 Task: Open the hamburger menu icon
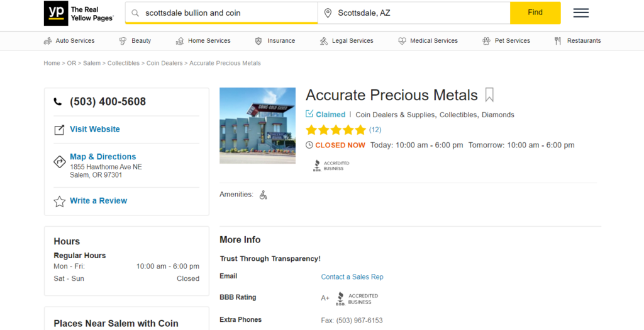[581, 13]
